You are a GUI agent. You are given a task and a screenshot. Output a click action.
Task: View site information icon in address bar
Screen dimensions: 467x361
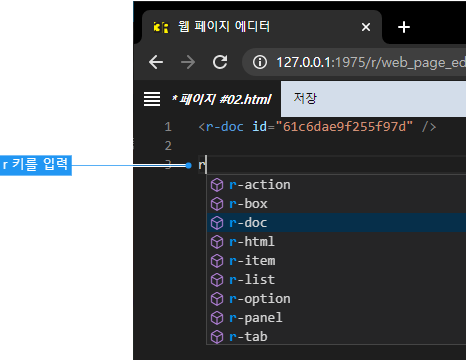click(x=260, y=62)
